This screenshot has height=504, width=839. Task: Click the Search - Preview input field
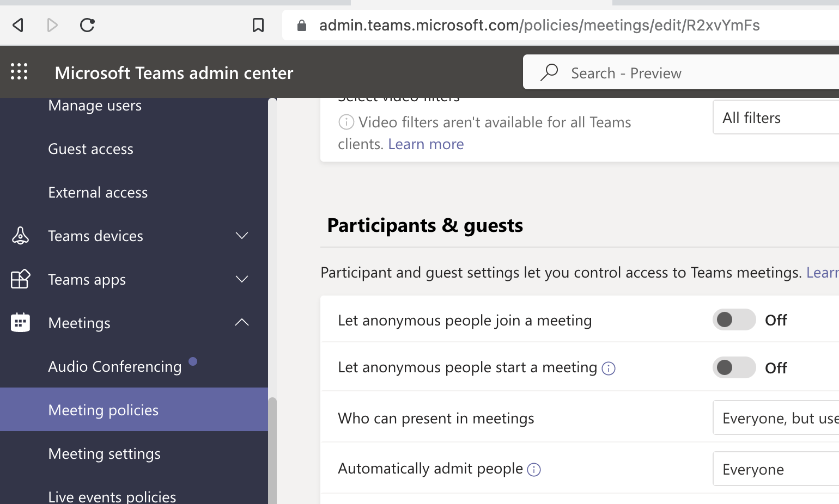[x=681, y=72]
